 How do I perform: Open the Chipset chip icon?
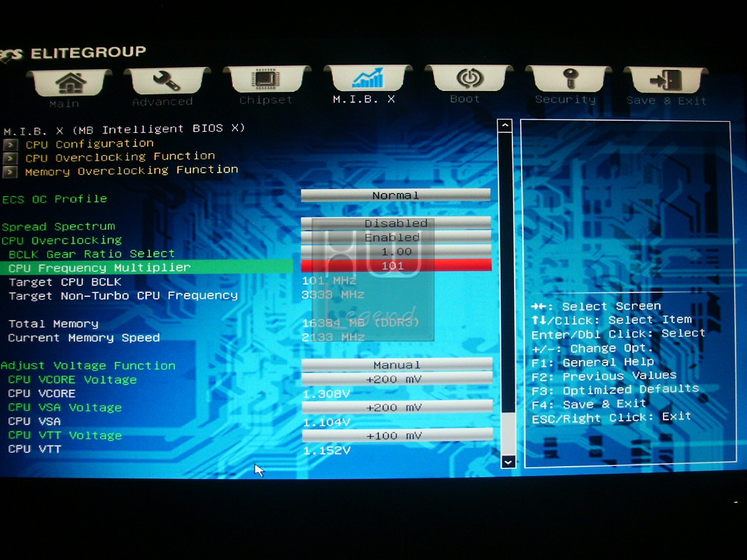click(x=266, y=79)
